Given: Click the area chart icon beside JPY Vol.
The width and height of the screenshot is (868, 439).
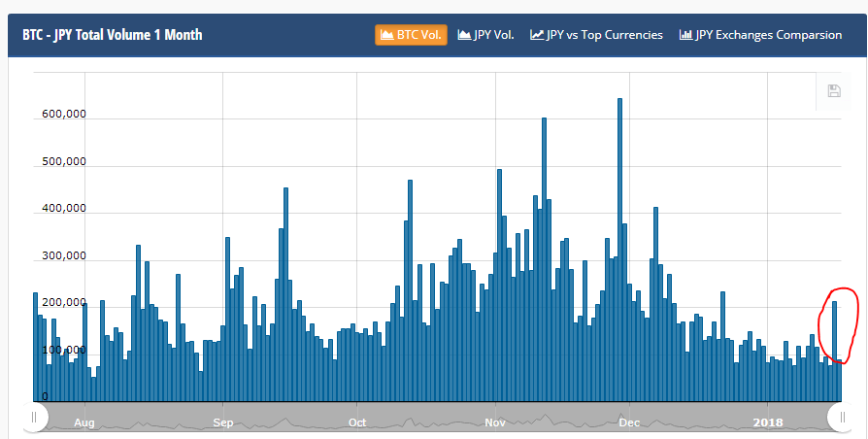Looking at the screenshot, I should coord(464,35).
